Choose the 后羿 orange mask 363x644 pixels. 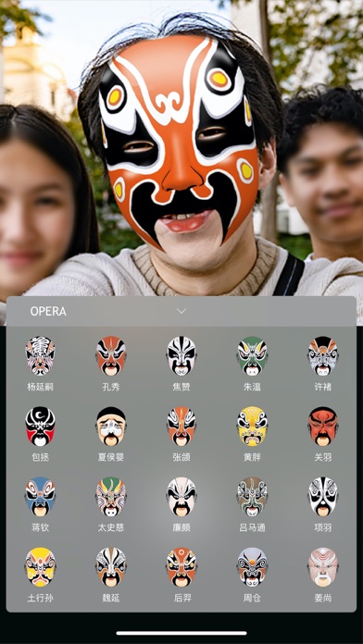coord(181,567)
